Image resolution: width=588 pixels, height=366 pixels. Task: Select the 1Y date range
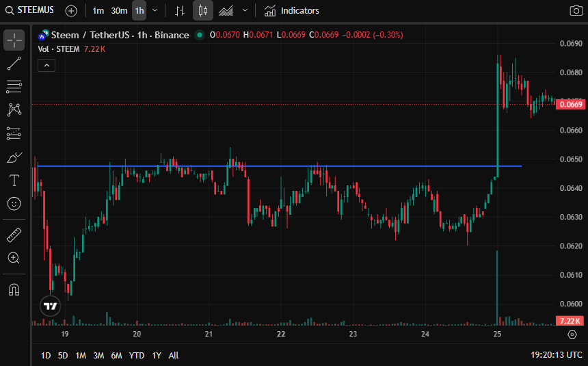157,356
